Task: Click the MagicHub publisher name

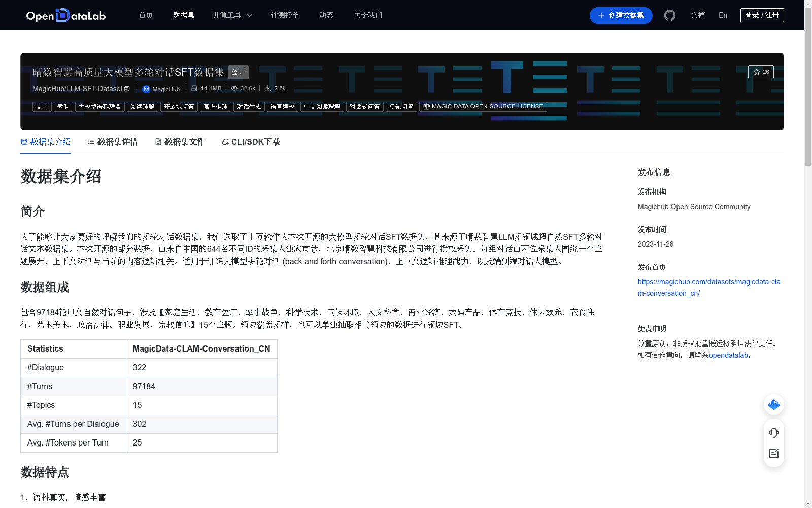Action: (166, 89)
